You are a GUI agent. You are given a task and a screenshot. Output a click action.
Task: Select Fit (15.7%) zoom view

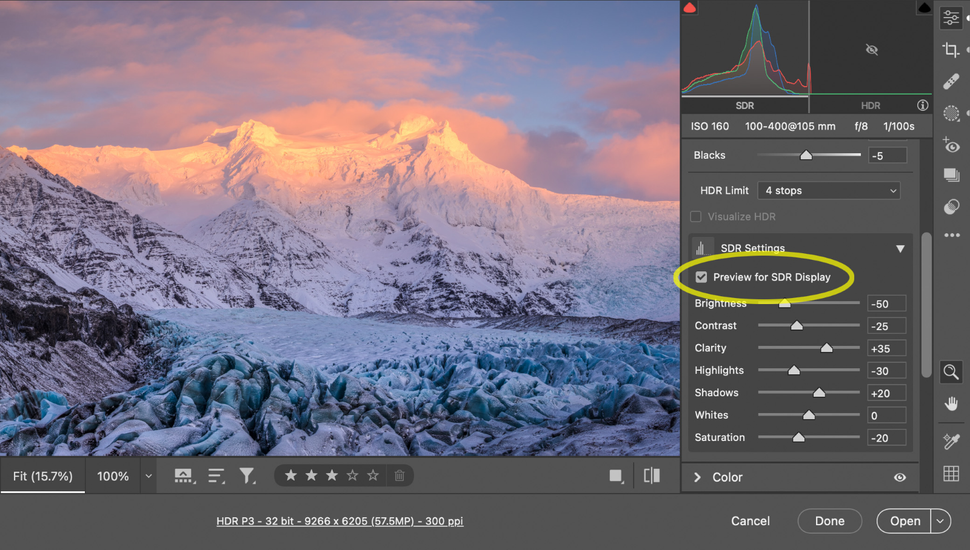[x=43, y=476]
